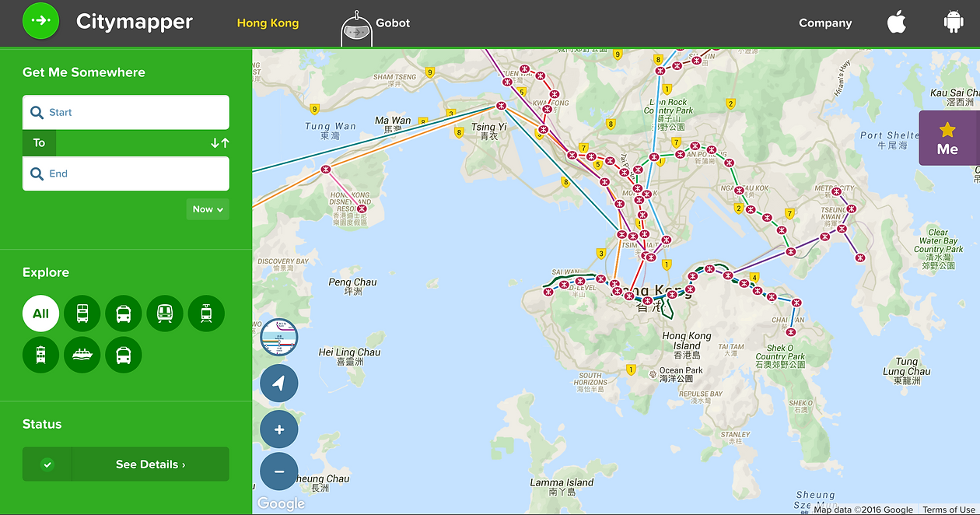This screenshot has height=515, width=980.
Task: Click route shield 1 near Ocean Park
Action: click(631, 370)
